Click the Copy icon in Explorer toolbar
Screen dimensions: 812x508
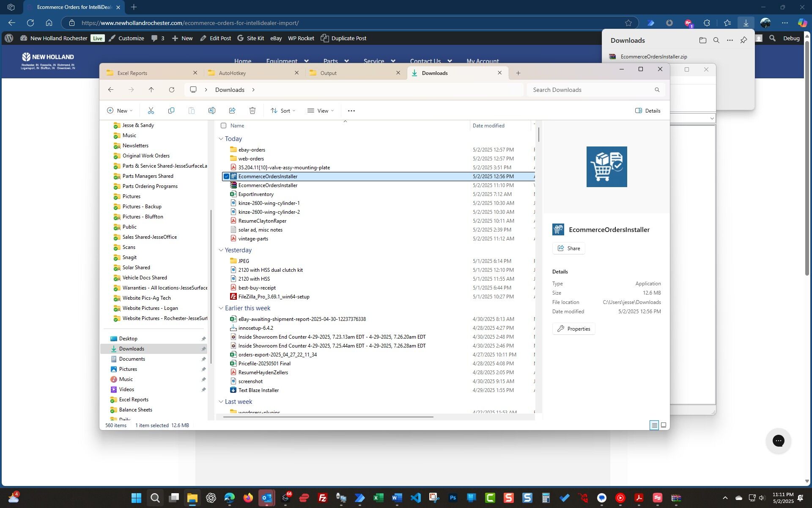point(171,111)
